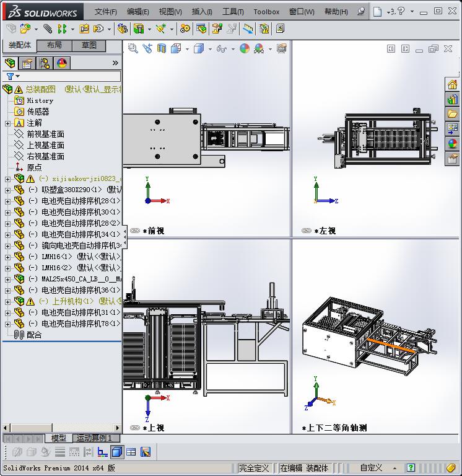Open the File Explorer folder task pane icon
This screenshot has width=462, height=476.
pyautogui.click(x=452, y=114)
